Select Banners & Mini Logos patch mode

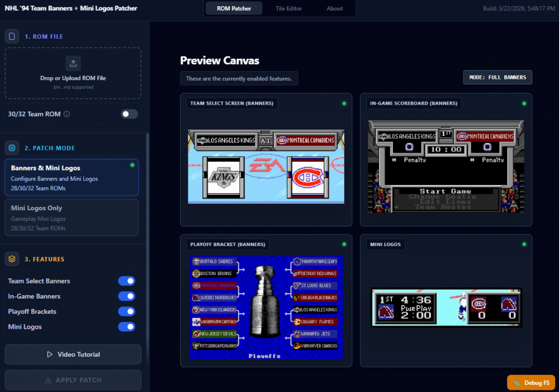pyautogui.click(x=72, y=177)
